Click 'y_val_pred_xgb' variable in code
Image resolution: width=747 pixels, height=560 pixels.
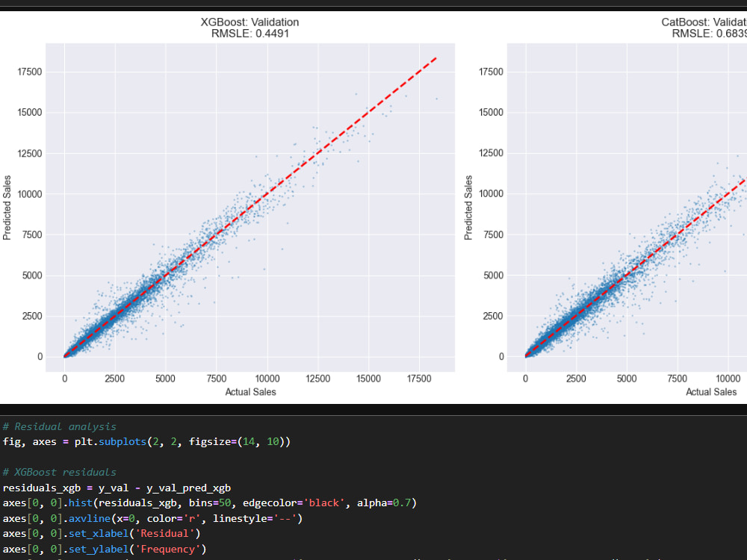click(189, 488)
